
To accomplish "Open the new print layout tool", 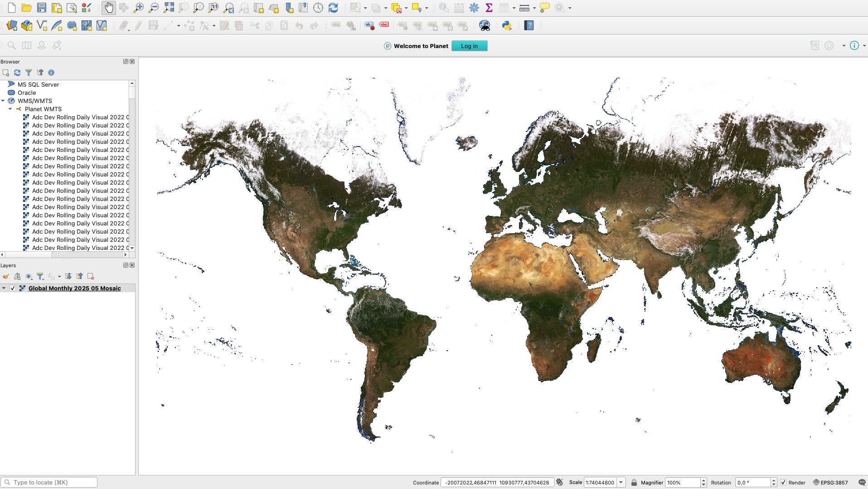I will tap(57, 8).
